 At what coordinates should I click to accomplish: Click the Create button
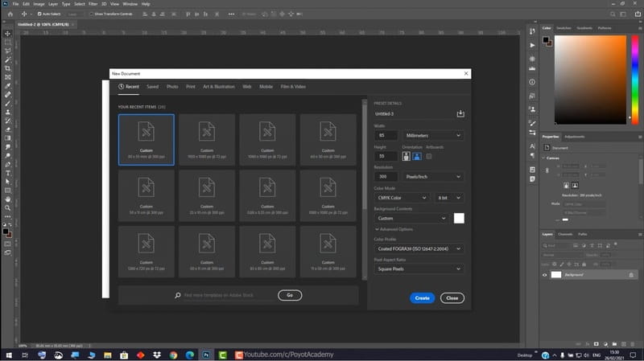[421, 297]
